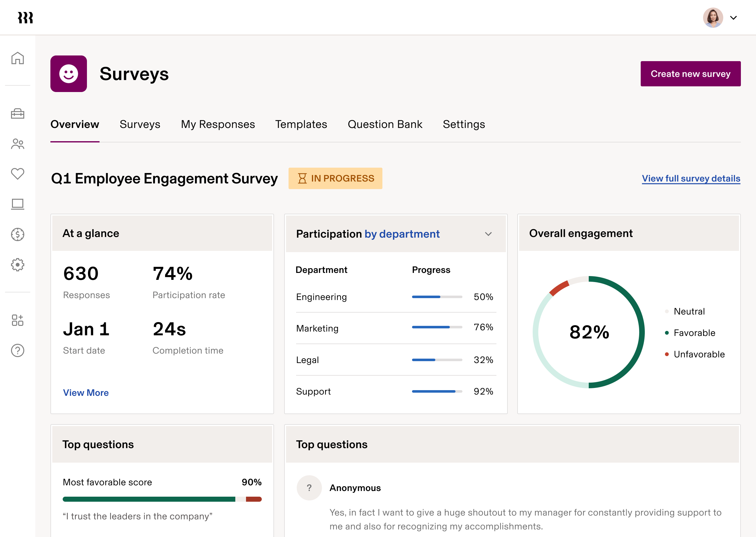
Task: Click the Surveys smiley app icon
Action: click(68, 73)
